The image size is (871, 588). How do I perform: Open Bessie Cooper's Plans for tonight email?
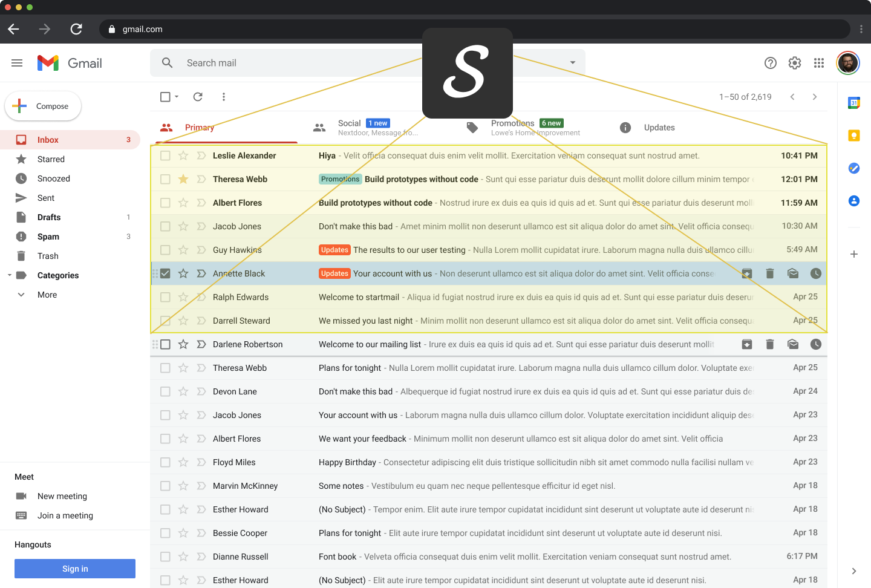(x=489, y=533)
